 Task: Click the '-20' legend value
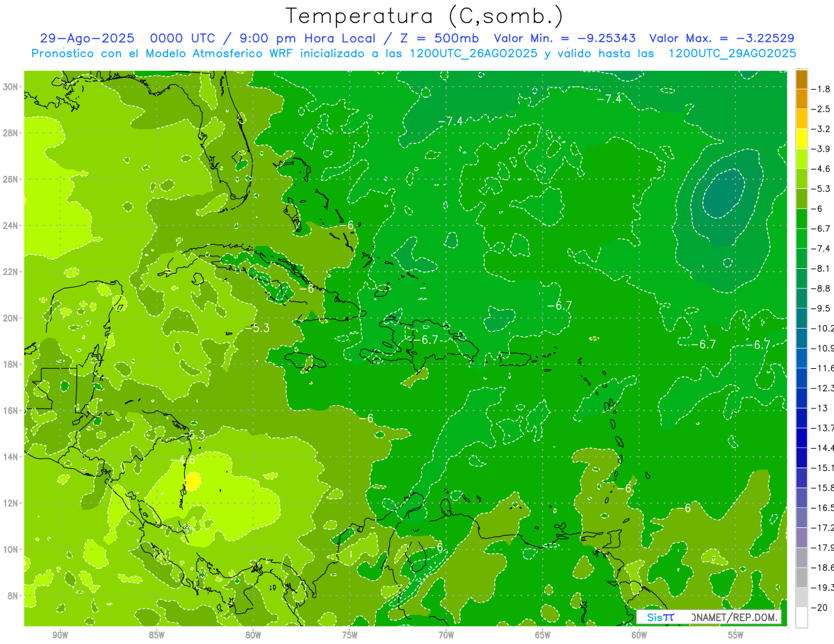coord(819,608)
